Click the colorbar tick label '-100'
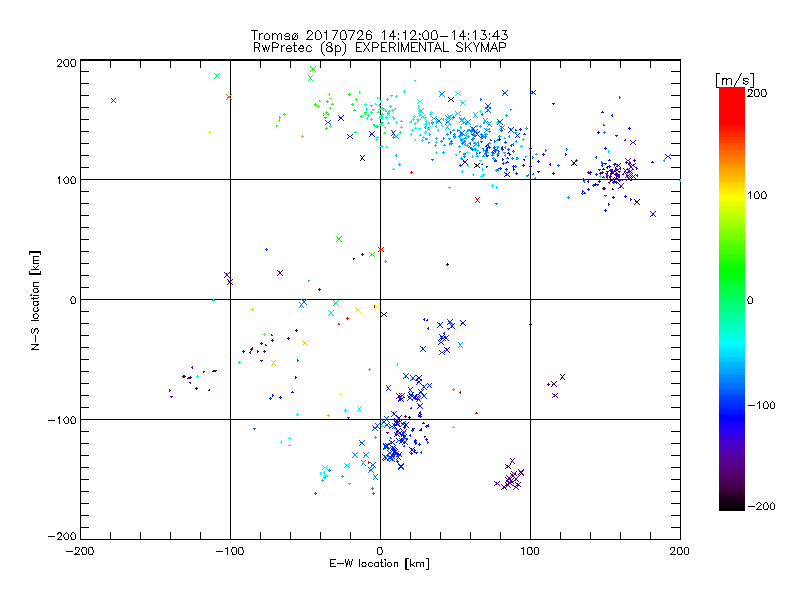800x600 pixels. pos(761,405)
